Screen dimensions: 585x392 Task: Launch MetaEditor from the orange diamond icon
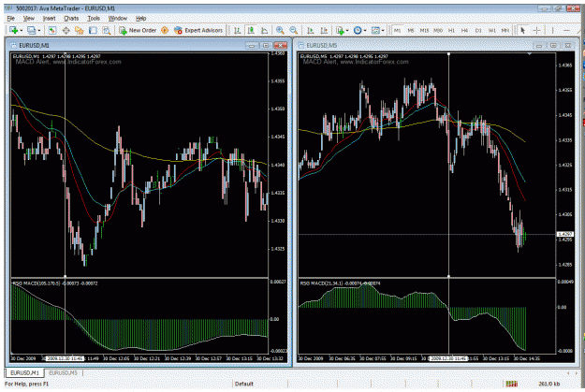165,30
